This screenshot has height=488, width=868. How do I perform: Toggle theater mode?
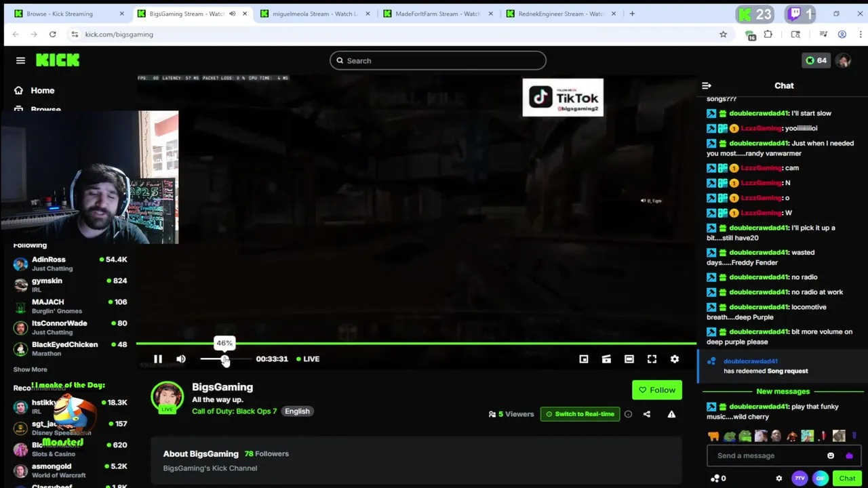629,359
